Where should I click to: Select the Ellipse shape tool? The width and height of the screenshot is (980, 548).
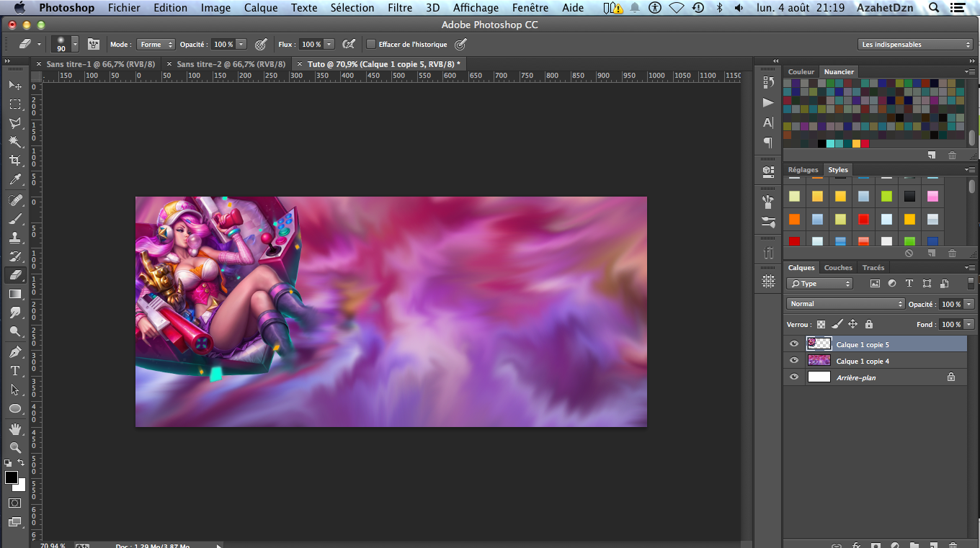[x=14, y=408]
